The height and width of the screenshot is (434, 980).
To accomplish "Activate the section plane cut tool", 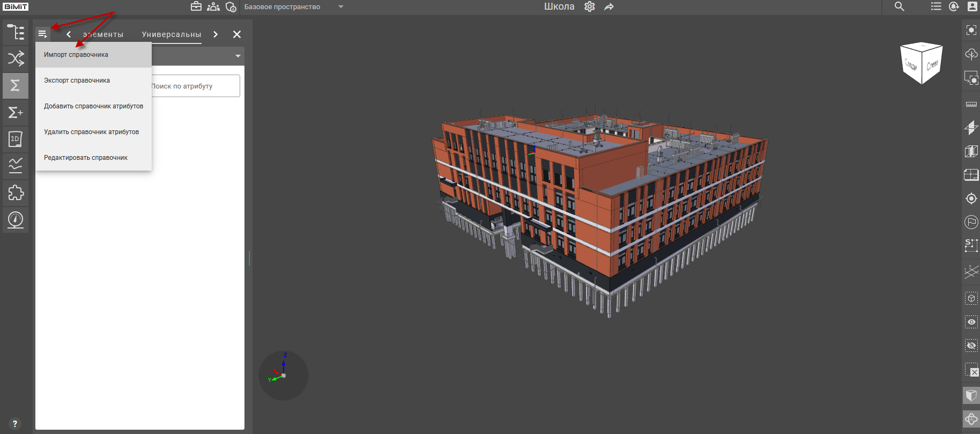I will point(971,128).
